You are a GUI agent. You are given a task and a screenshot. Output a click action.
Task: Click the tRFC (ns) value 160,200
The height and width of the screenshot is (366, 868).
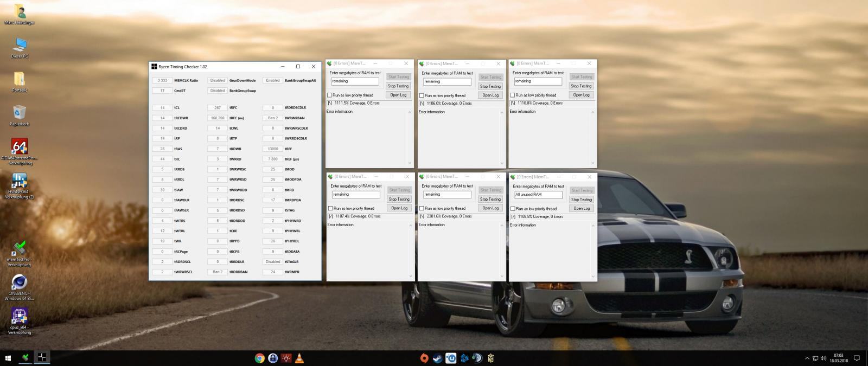218,118
